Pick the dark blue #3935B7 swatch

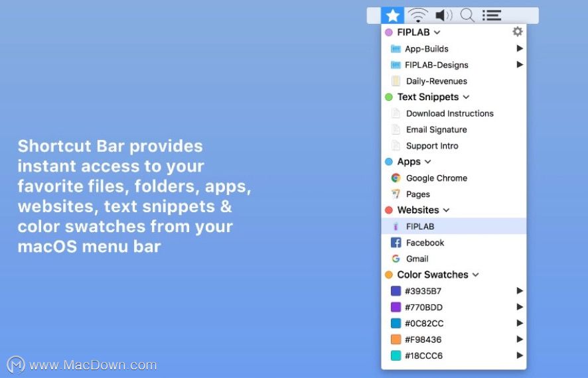(x=396, y=290)
